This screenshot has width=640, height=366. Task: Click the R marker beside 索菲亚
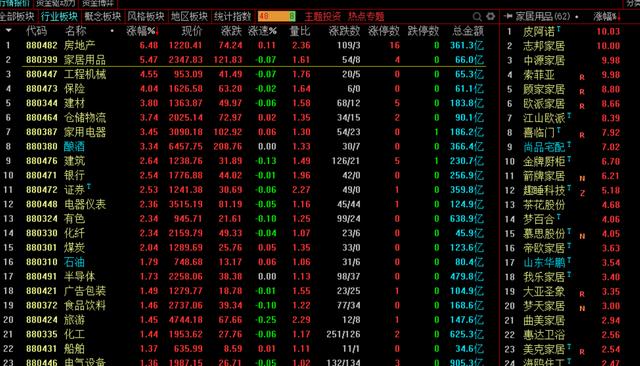coord(582,77)
